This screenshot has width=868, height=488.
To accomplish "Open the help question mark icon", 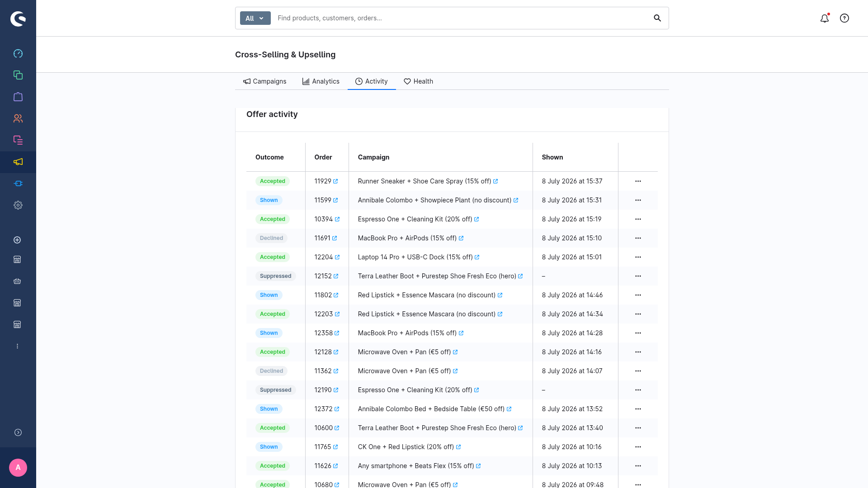I will (x=844, y=18).
